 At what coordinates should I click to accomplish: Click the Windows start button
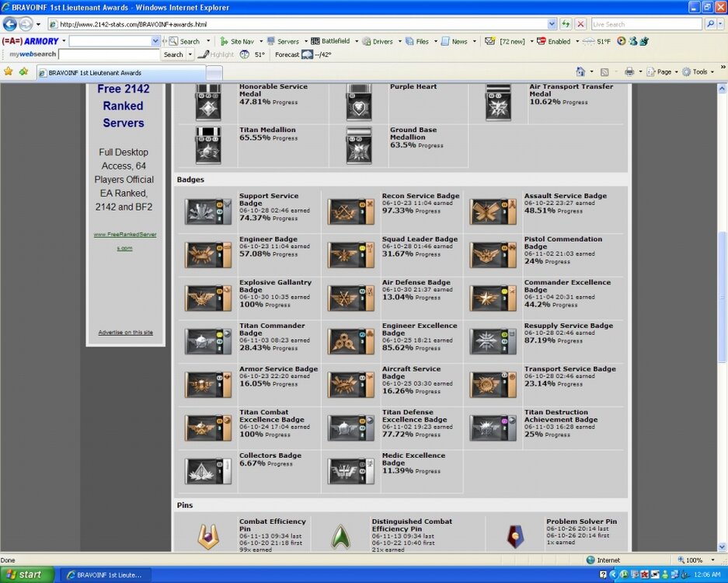(27, 574)
